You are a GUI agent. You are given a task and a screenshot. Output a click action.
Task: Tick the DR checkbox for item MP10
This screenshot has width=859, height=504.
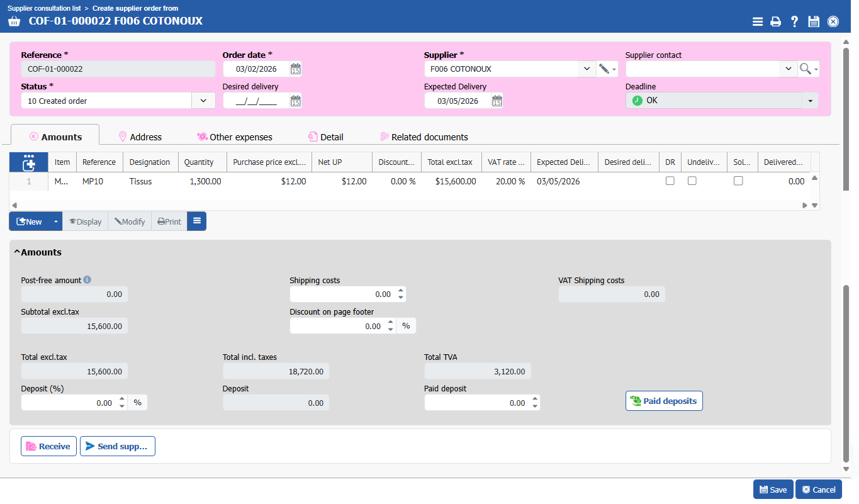click(x=670, y=181)
